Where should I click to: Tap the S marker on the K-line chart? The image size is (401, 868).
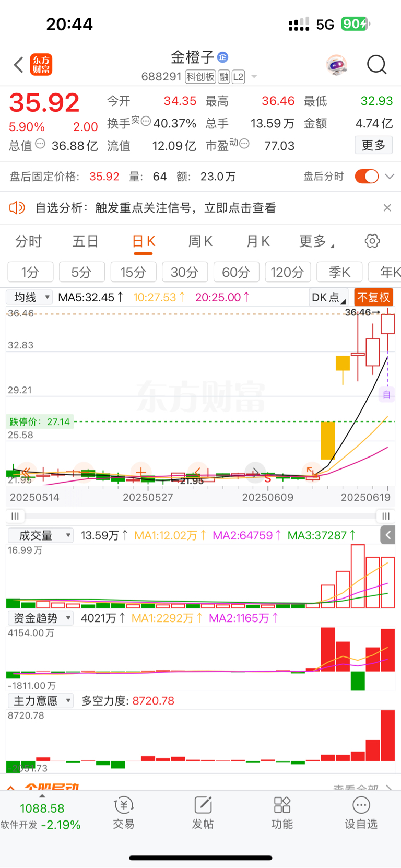point(268,478)
